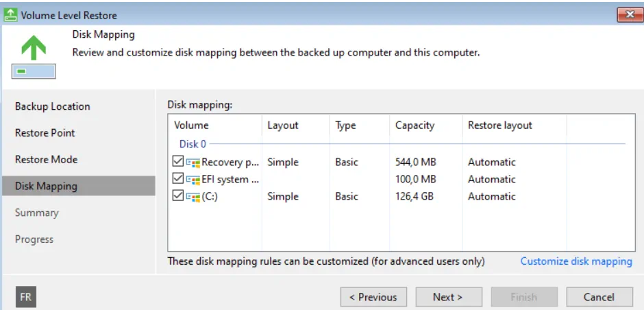Click the Recovery partition volume icon
Viewport: 644px width, 310px height.
[193, 163]
